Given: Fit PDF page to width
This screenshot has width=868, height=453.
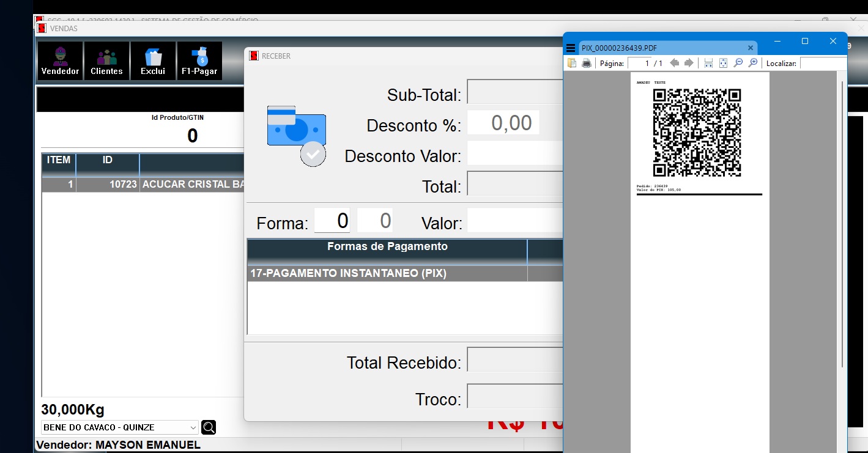Looking at the screenshot, I should pos(709,63).
